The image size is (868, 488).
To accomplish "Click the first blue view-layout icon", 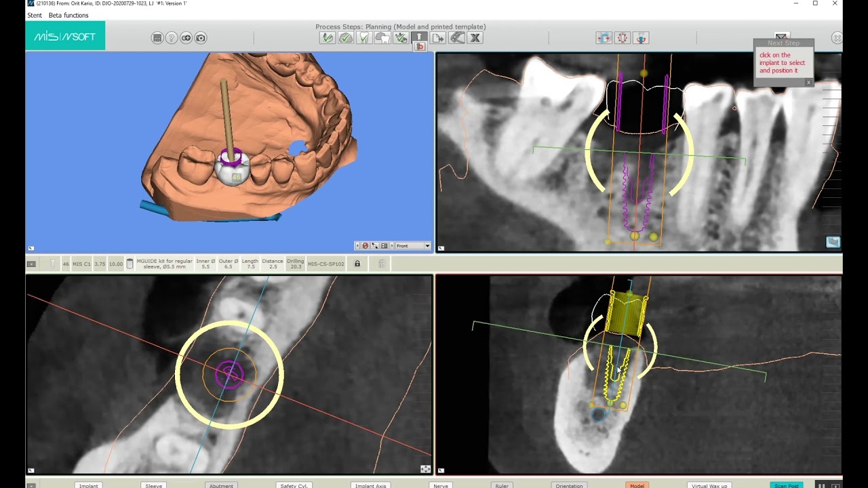I will point(604,38).
